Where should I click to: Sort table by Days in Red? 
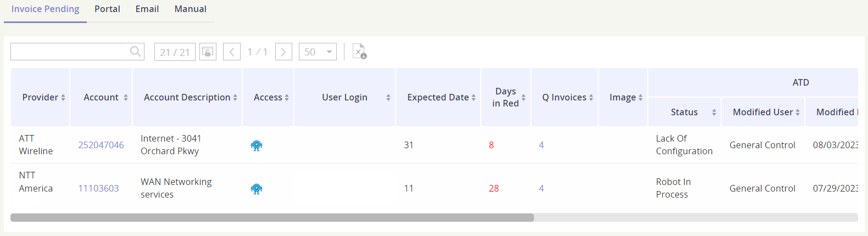[x=524, y=98]
